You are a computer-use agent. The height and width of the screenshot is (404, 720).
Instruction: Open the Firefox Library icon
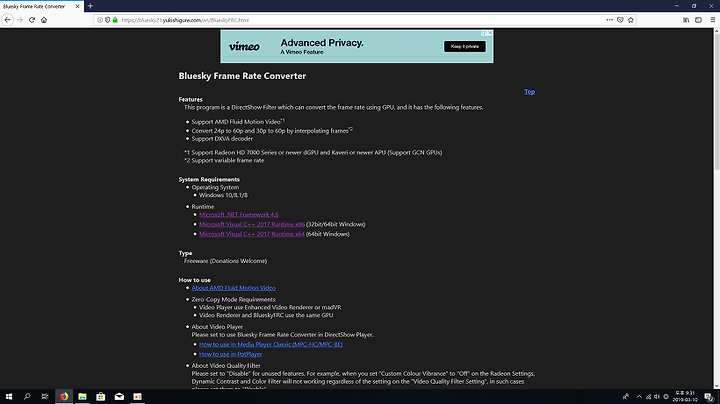(686, 20)
